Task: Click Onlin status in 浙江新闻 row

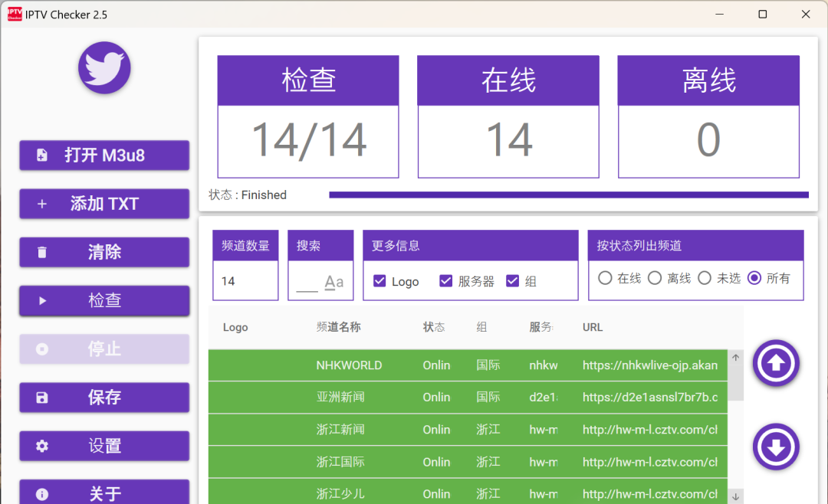Action: click(x=436, y=430)
